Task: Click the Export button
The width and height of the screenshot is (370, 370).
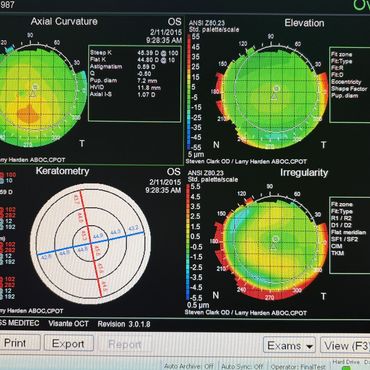Action: (x=68, y=343)
